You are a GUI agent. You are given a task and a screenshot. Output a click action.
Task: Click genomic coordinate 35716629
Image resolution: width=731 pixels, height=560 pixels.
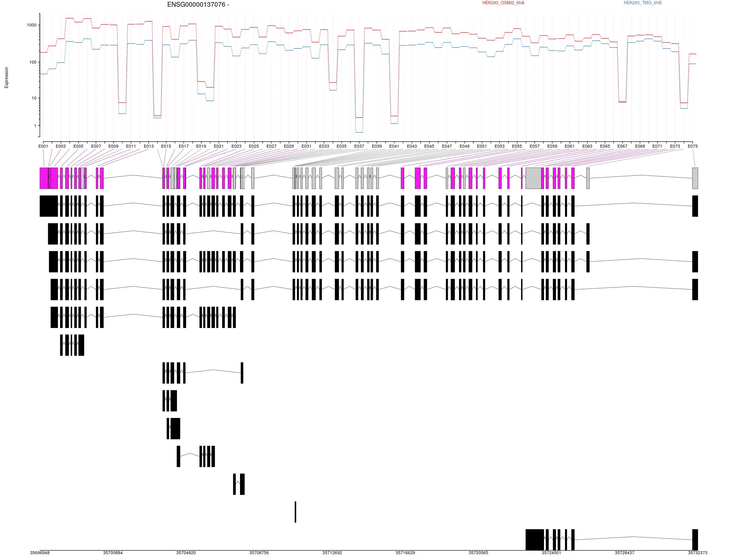[x=405, y=553]
